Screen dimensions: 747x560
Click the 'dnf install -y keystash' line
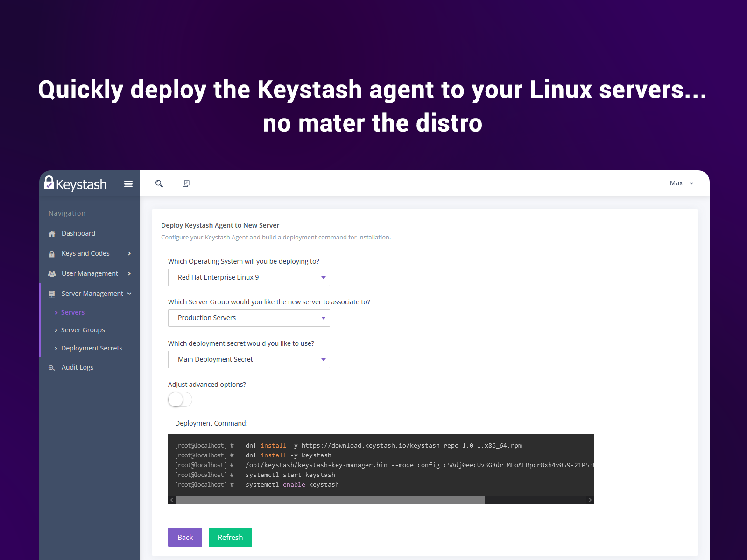click(x=289, y=455)
